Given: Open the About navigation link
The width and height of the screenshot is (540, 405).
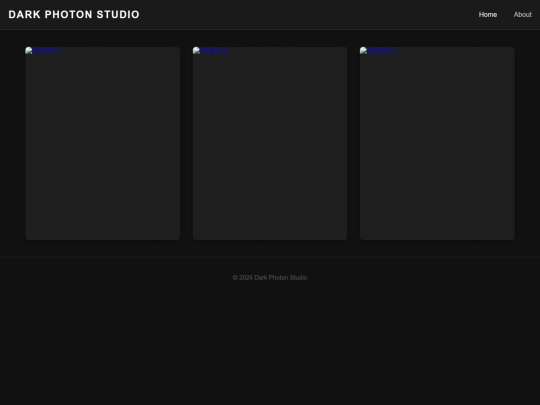Looking at the screenshot, I should (x=522, y=14).
